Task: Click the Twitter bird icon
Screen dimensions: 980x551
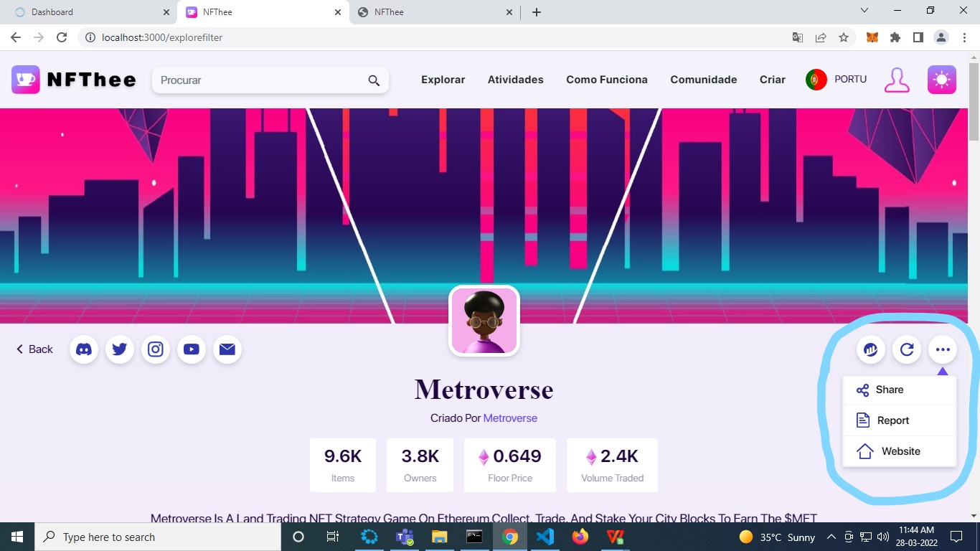Action: coord(120,349)
